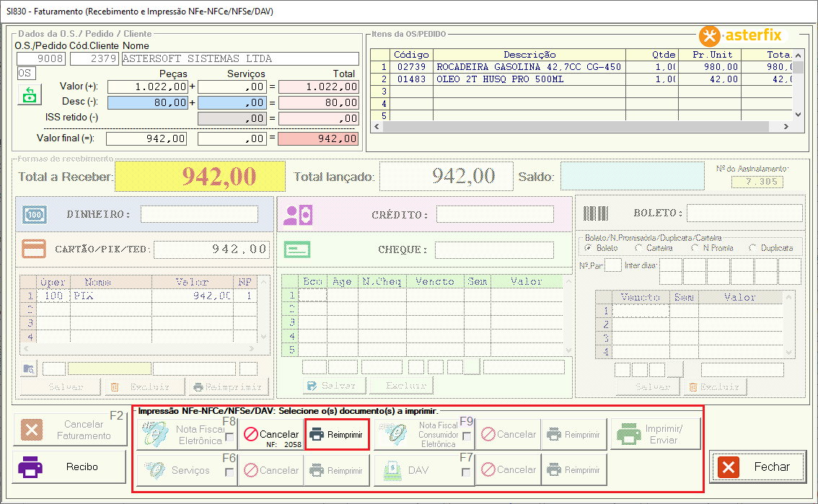Image resolution: width=818 pixels, height=504 pixels.
Task: Click Reimprimir next to NFC-e Consumidor
Action: pyautogui.click(x=574, y=434)
